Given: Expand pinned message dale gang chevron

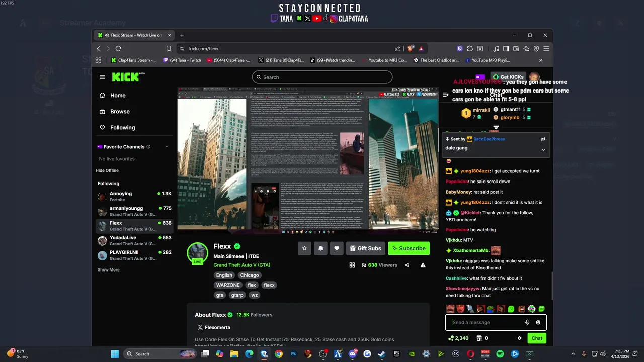Looking at the screenshot, I should [543, 149].
